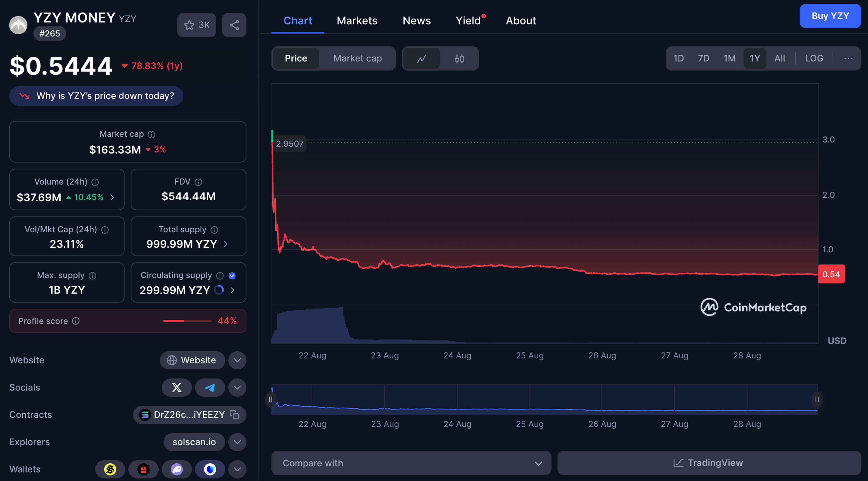Open Circulating supply info icon
The image size is (868, 481).
coord(220,276)
